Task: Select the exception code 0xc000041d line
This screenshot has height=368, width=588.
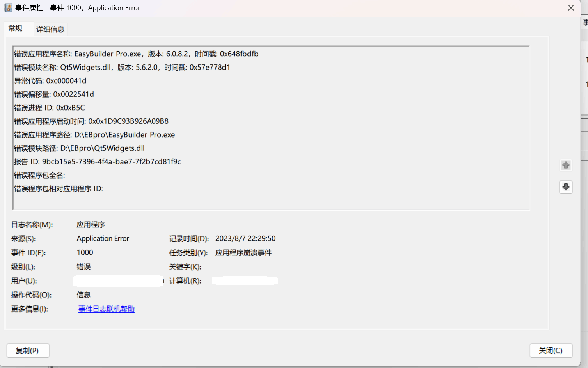Action: point(50,81)
